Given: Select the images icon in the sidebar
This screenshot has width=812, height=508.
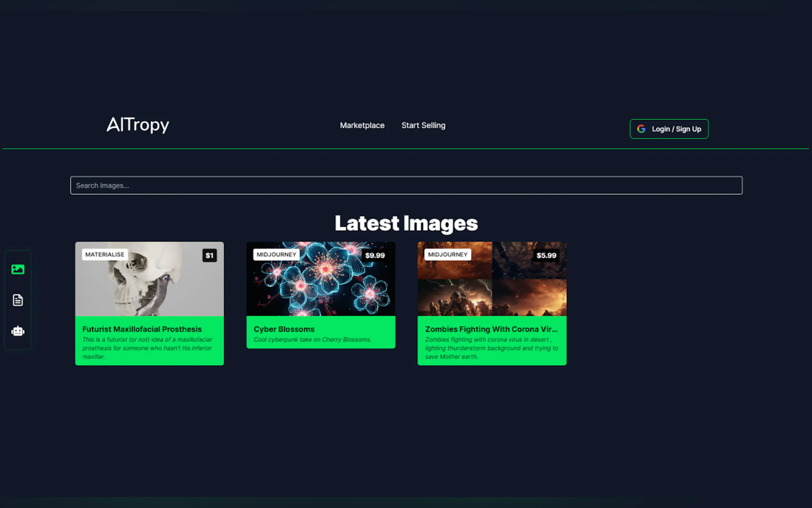Looking at the screenshot, I should point(18,269).
